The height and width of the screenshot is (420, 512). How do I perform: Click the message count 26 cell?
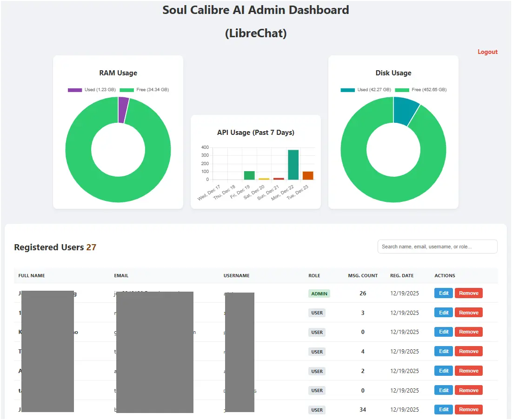[x=363, y=293]
